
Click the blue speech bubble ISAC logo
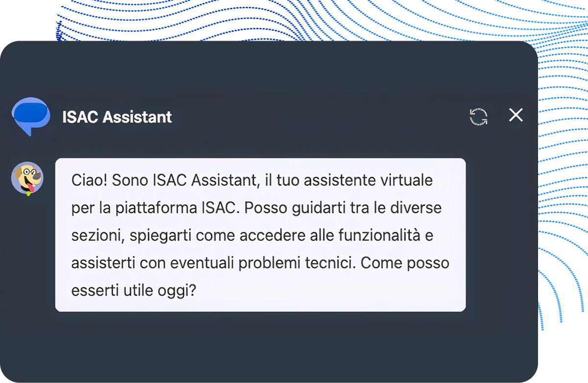(29, 116)
